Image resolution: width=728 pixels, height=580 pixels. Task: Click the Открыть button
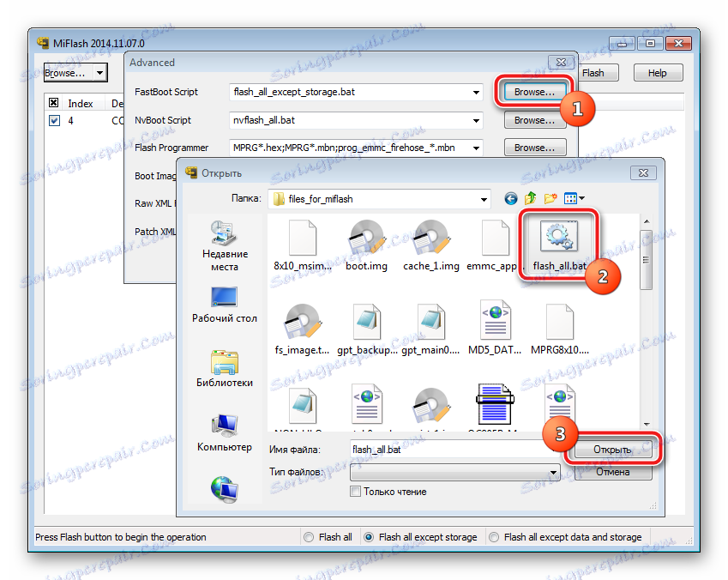[x=613, y=450]
